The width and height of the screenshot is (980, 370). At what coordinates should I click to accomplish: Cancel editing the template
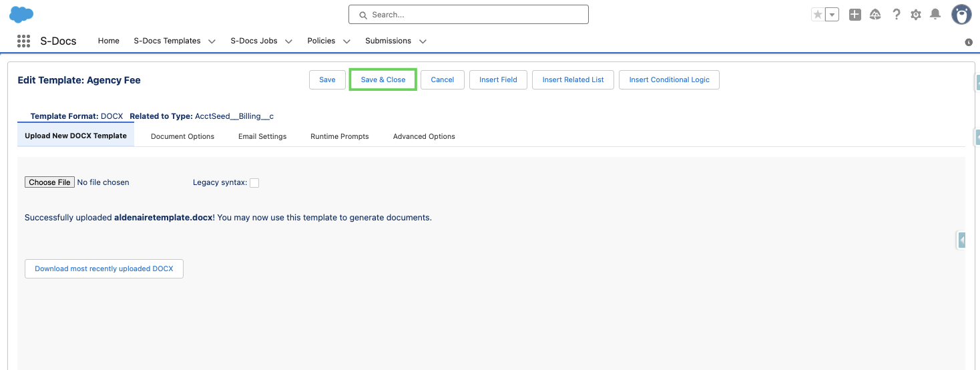[443, 79]
